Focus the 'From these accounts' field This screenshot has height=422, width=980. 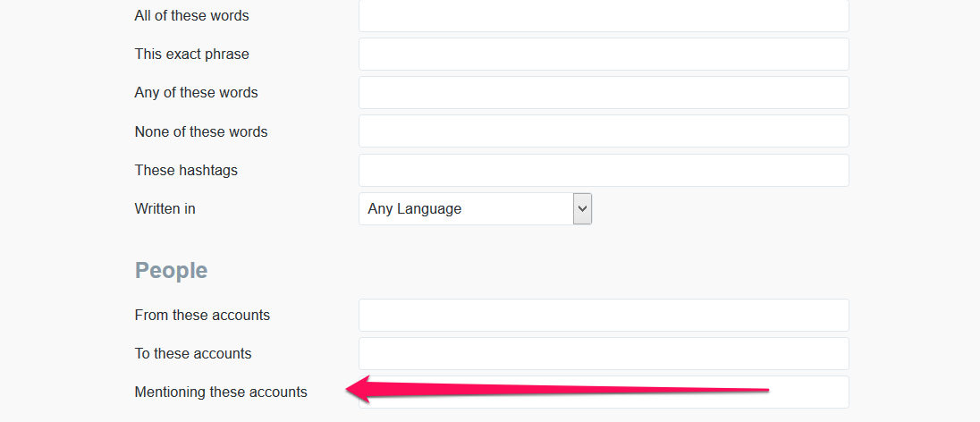[x=604, y=315]
